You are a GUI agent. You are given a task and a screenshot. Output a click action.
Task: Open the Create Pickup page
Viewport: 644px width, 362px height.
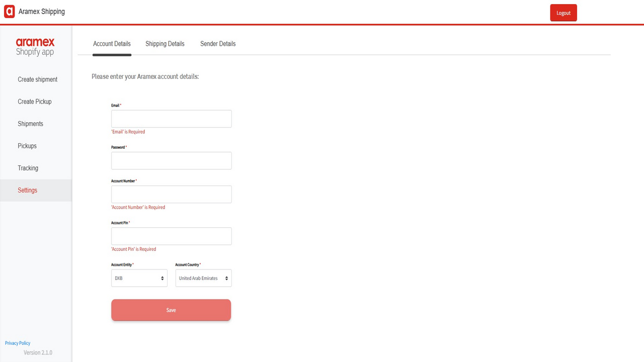point(34,101)
